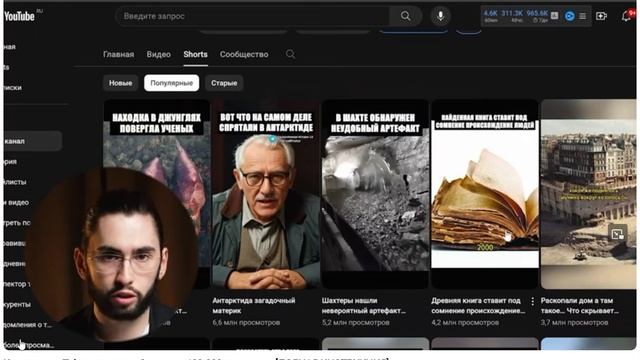The width and height of the screenshot is (640, 360).
Task: Open three-dot menu for Древняя книга short
Action: pos(533,302)
